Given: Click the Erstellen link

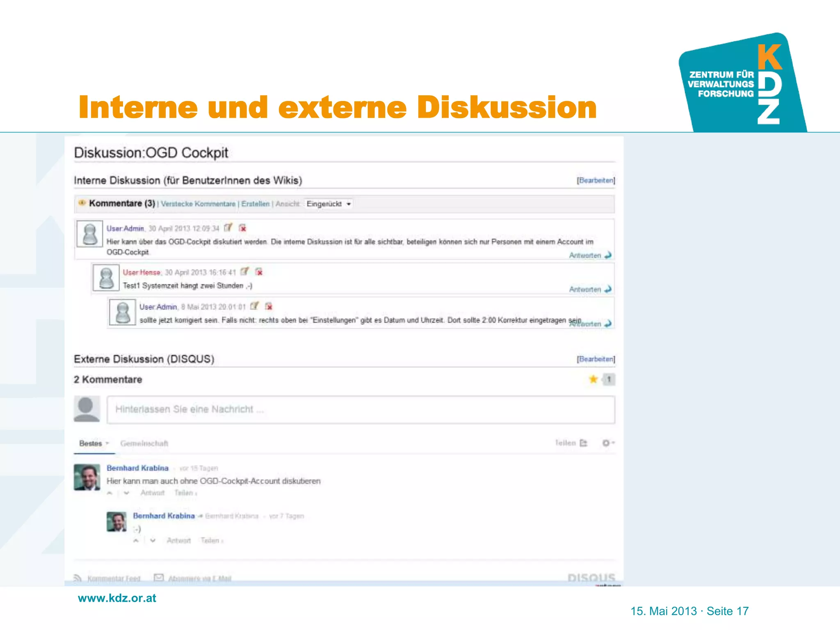Looking at the screenshot, I should pos(255,204).
